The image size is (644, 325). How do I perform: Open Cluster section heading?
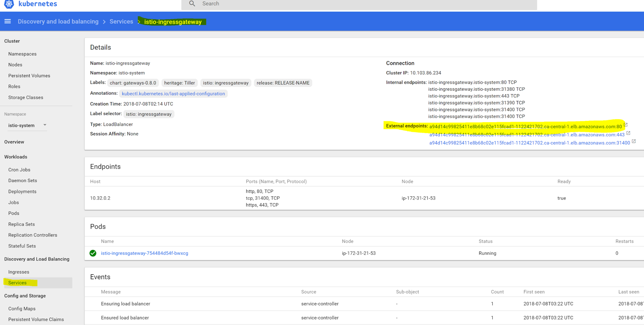pyautogui.click(x=12, y=41)
